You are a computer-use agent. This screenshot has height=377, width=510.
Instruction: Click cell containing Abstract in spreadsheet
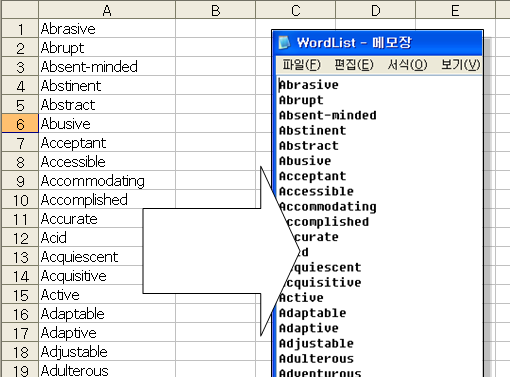(107, 104)
